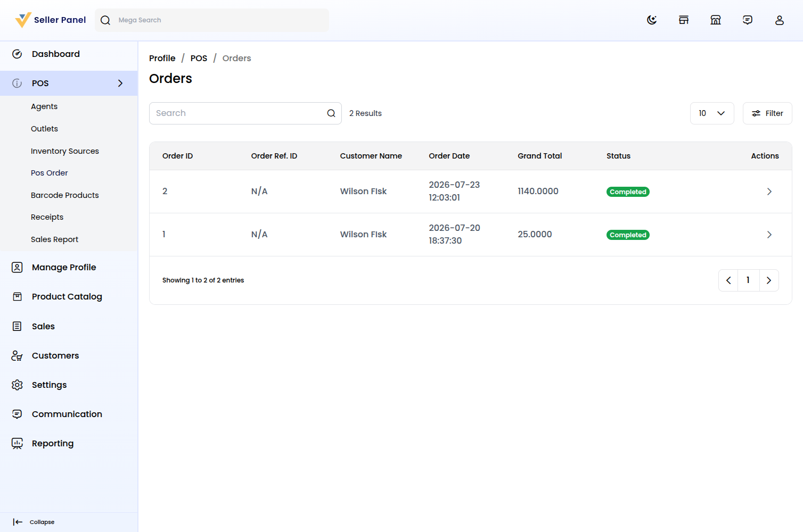Click grand total 1140.0000

tap(538, 191)
